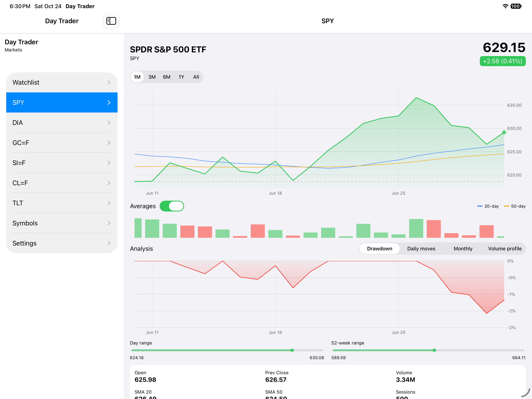Open the SPY row chevron
Viewport: 532px width, 399px height.
(x=109, y=102)
